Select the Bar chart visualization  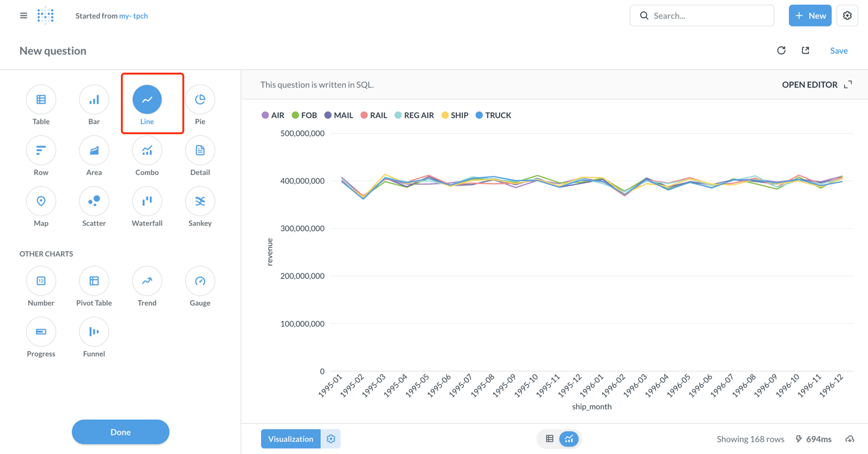[94, 100]
